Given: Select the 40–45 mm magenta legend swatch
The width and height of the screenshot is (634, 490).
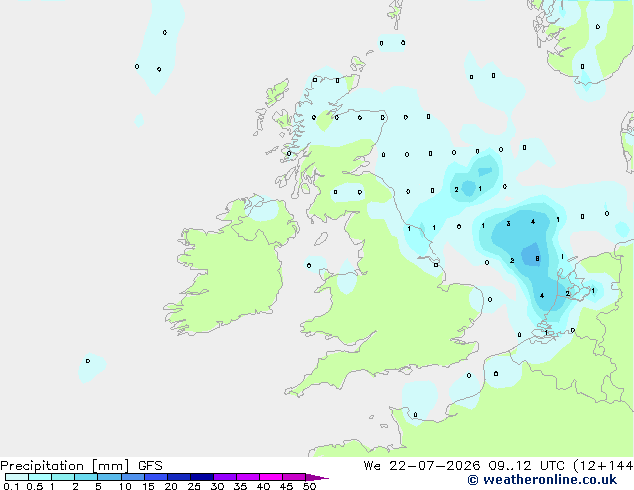Looking at the screenshot, I should tap(271, 477).
